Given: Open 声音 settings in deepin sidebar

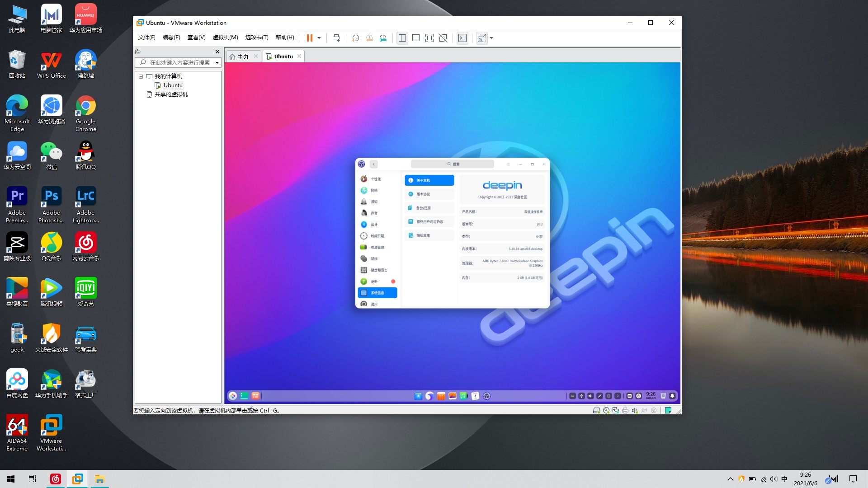Looking at the screenshot, I should click(377, 213).
